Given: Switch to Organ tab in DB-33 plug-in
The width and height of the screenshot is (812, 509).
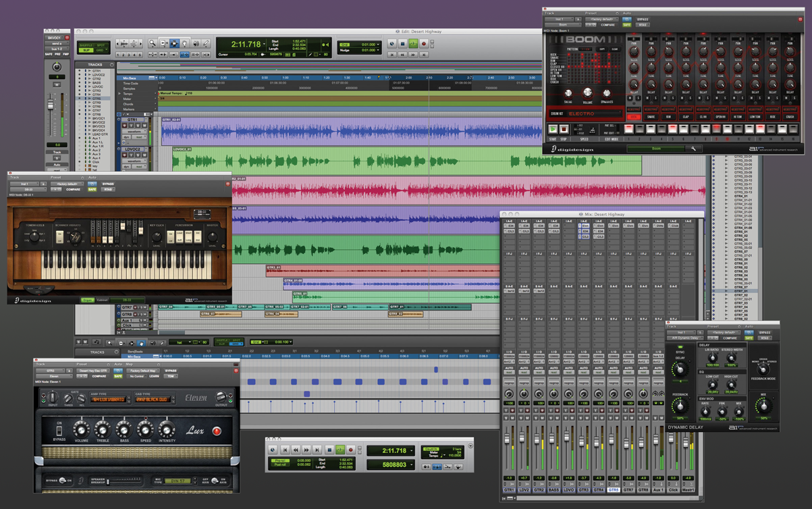Looking at the screenshot, I should tap(87, 300).
